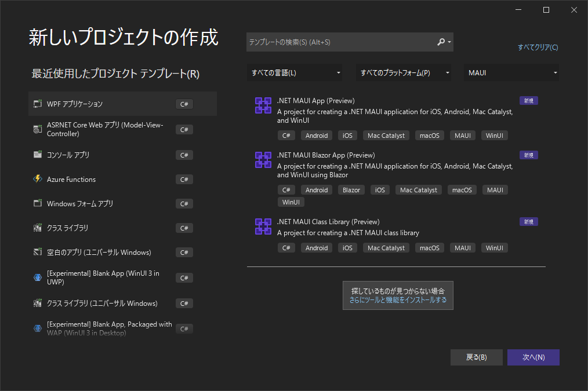The image size is (588, 391).
Task: Click the .NET MAUI Blazor App icon
Action: tap(263, 160)
